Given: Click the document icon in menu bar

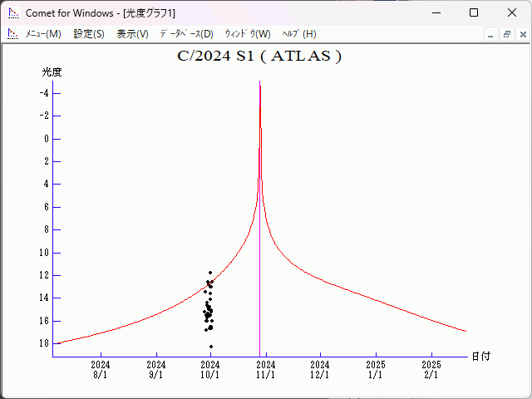Looking at the screenshot, I should point(13,34).
